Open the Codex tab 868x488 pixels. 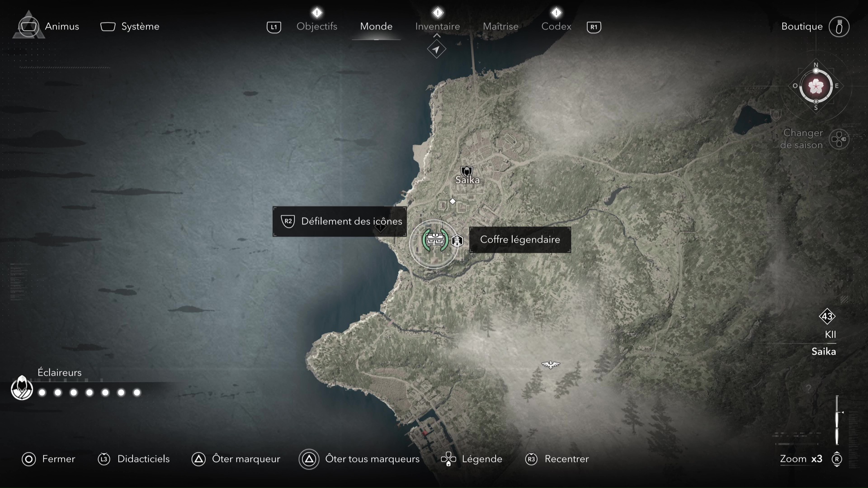[556, 26]
